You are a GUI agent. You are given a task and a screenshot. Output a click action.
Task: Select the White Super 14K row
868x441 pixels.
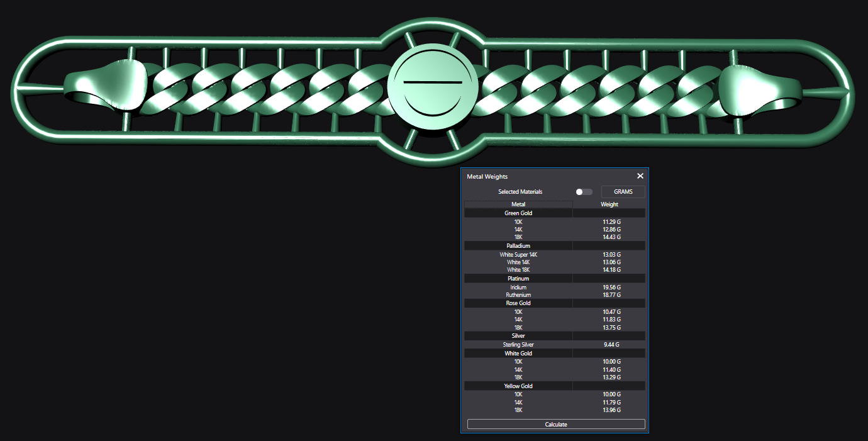555,255
